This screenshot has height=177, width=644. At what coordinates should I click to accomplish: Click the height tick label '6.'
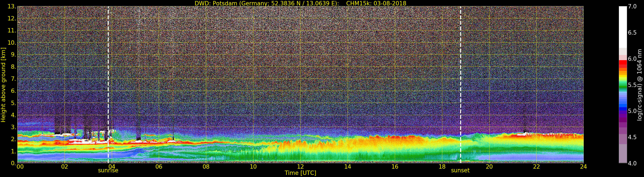tap(13, 91)
